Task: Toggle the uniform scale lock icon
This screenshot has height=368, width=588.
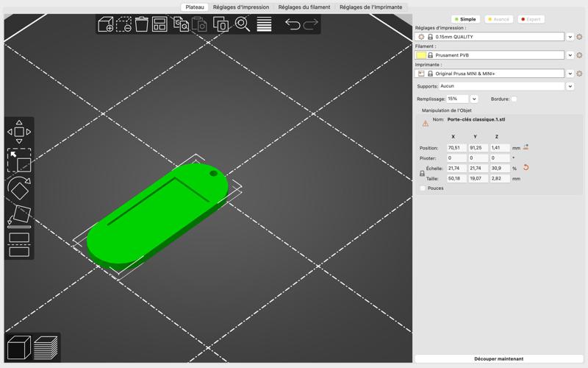Action: 422,174
